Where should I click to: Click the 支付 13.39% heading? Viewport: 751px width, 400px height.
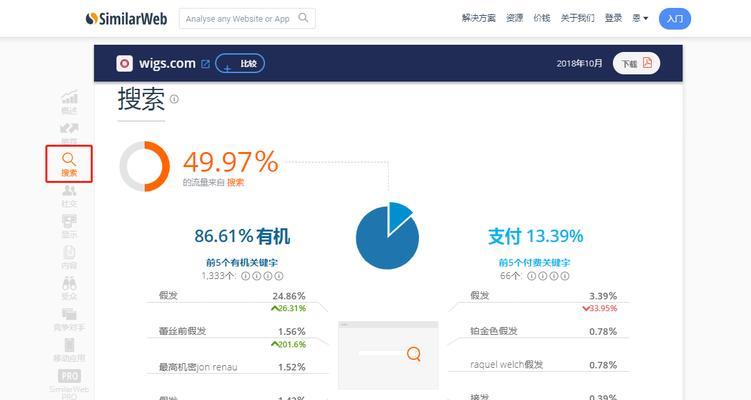[x=536, y=236]
